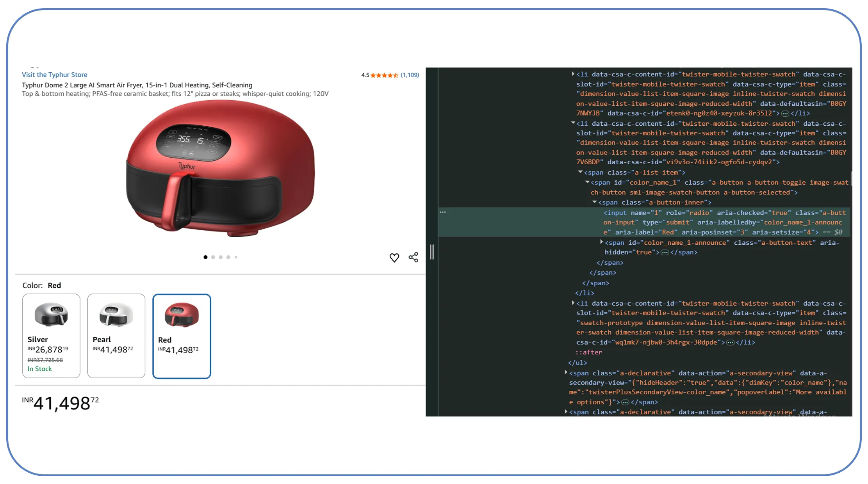Expand the swatch-prototype li node
Viewport: 868px width, 484px height.
click(x=573, y=303)
